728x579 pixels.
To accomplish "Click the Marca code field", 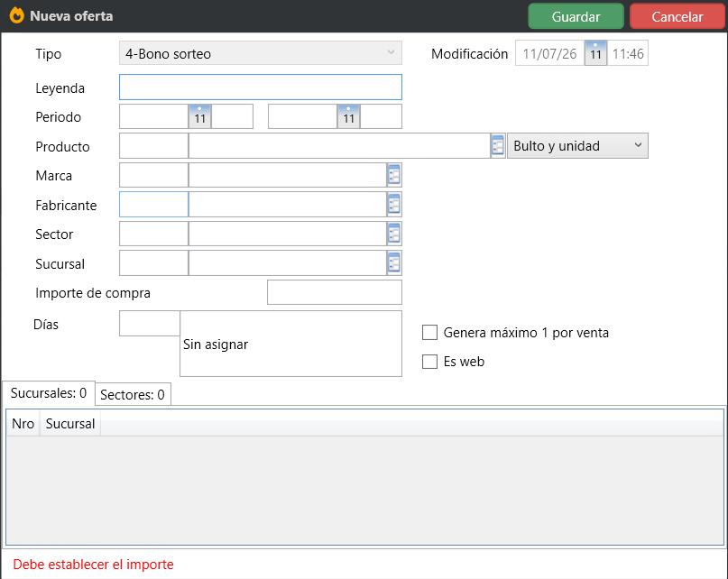I will (153, 175).
